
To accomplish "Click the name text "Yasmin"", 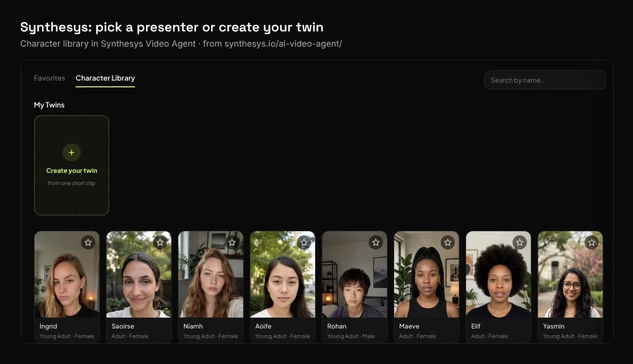I will tap(554, 326).
